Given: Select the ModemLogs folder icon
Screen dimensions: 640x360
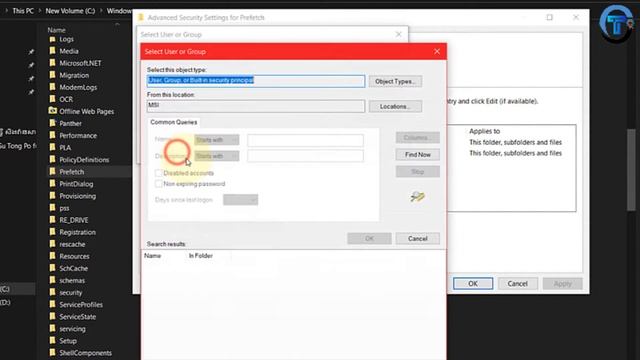Looking at the screenshot, I should [x=52, y=87].
